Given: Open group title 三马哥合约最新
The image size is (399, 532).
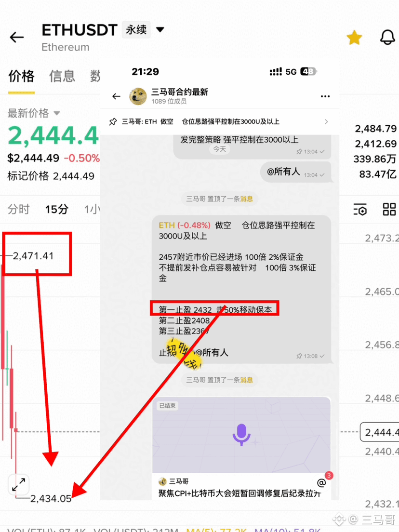Looking at the screenshot, I should click(x=179, y=92).
